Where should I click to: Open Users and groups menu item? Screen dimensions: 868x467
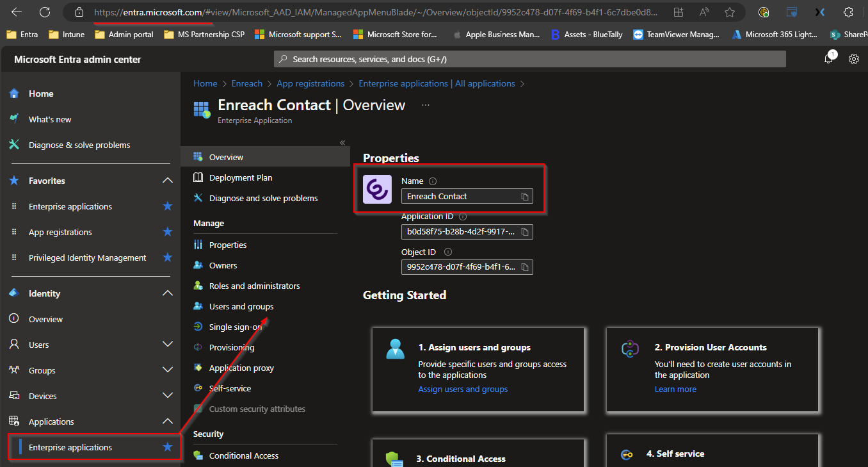pos(241,306)
